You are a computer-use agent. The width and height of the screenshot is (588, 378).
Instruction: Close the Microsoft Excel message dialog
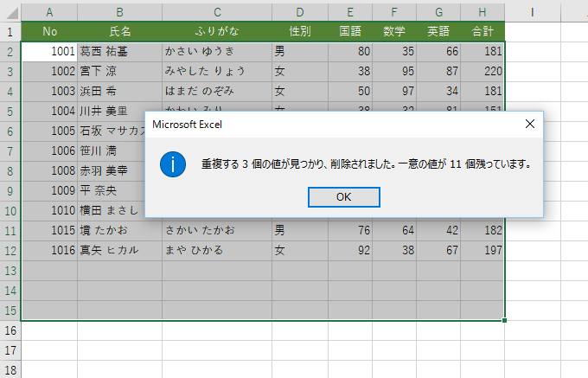click(x=530, y=124)
